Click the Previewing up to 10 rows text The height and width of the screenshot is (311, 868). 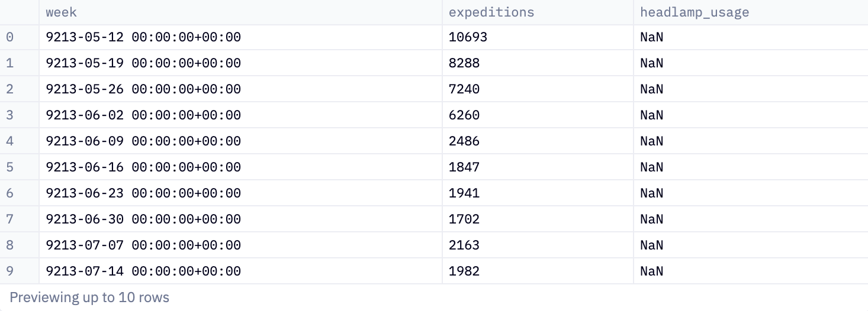89,297
